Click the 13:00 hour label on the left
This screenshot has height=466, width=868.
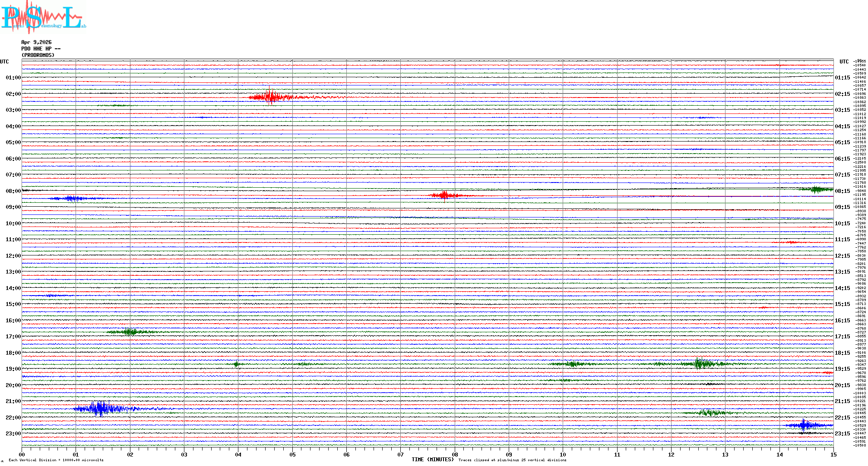13,272
